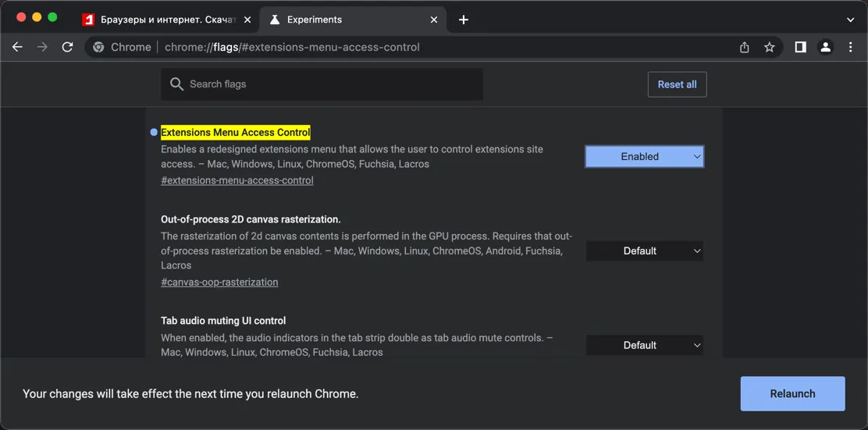The width and height of the screenshot is (868, 430).
Task: Toggle the side panel icon
Action: [800, 47]
